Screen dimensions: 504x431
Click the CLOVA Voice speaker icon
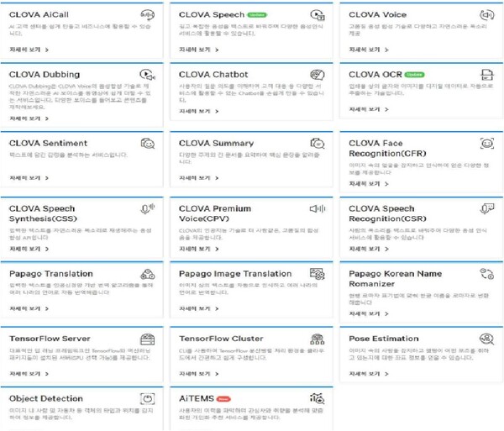tap(486, 15)
